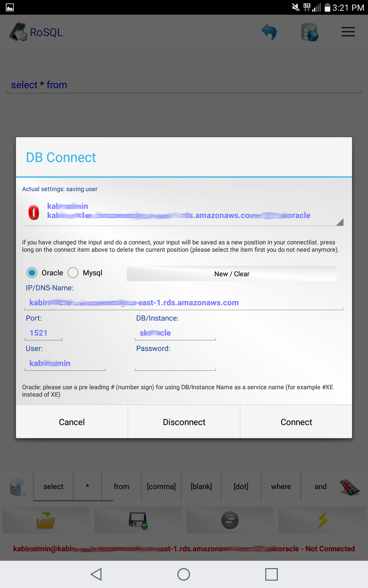
Task: Insert the [comma] keyword
Action: pyautogui.click(x=161, y=486)
